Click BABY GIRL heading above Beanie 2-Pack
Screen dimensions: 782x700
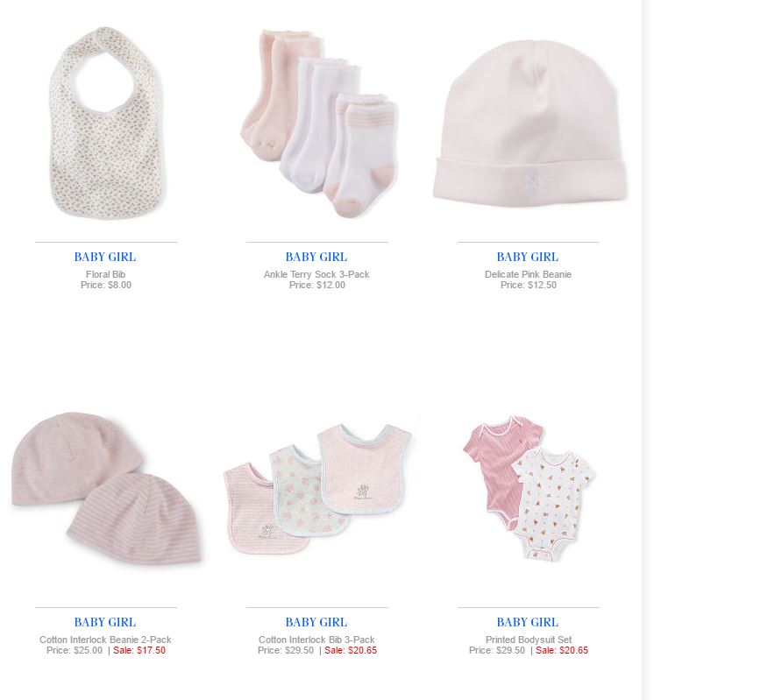(105, 622)
